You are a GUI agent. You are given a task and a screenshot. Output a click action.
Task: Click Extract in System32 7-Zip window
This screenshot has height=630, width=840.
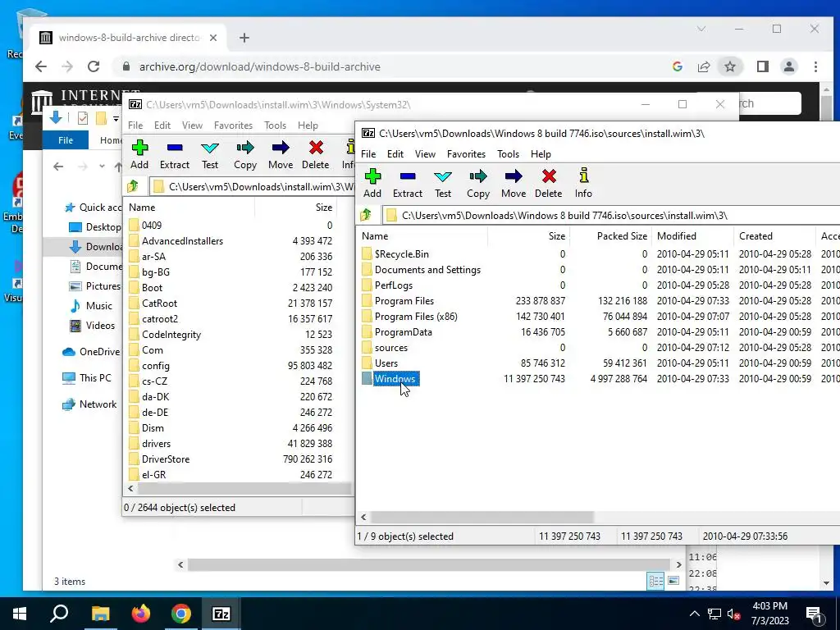175,155
